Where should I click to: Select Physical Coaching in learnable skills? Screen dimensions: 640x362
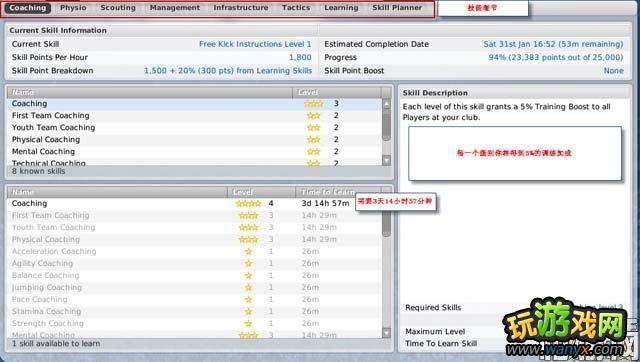(x=195, y=239)
